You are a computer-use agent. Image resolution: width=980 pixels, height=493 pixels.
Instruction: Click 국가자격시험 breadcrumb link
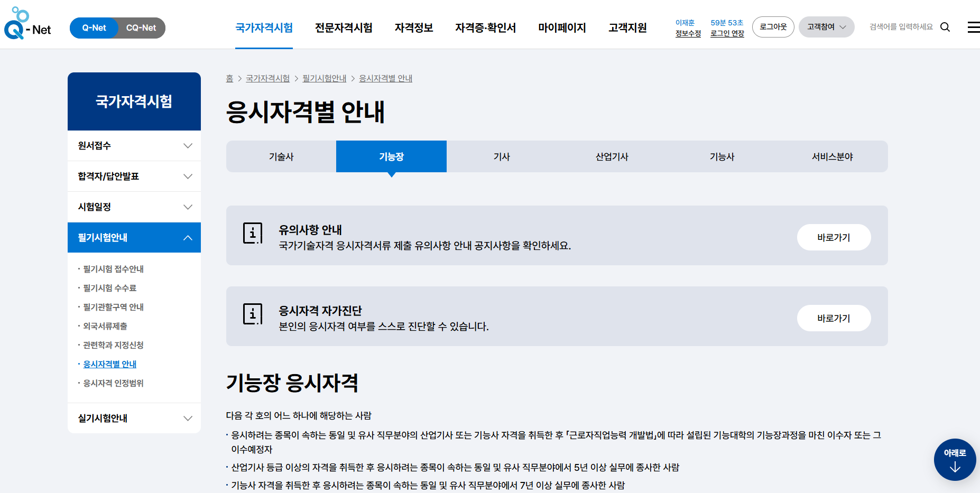tap(267, 78)
